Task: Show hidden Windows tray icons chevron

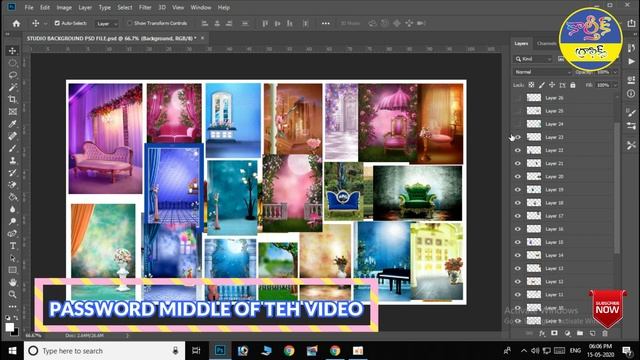Action: pos(524,351)
